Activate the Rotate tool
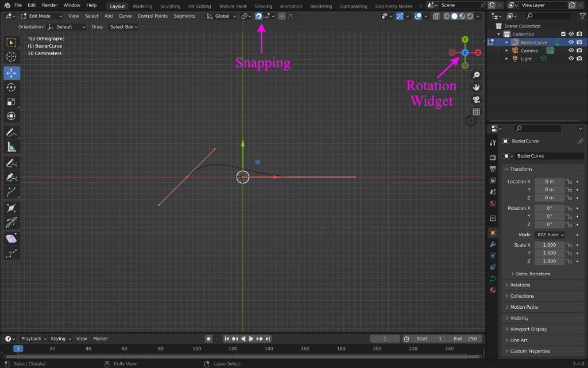The height and width of the screenshot is (368, 588). point(11,87)
